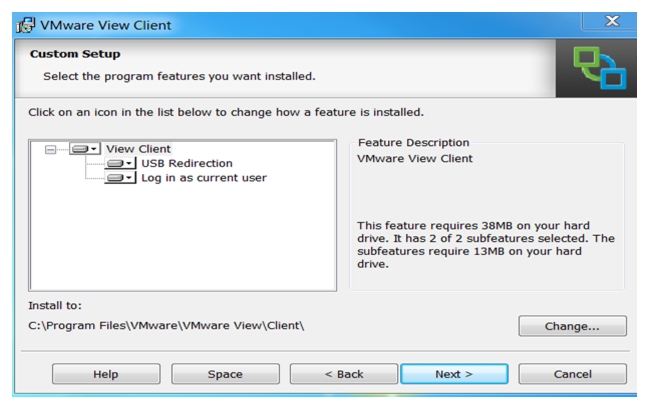Click the "Click on an icon in the list" instruction
The height and width of the screenshot is (410, 650).
226,112
